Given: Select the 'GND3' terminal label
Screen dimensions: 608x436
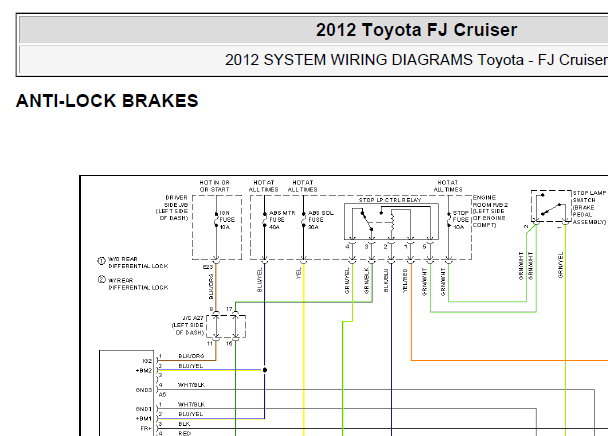Looking at the screenshot, I should click(x=144, y=390).
